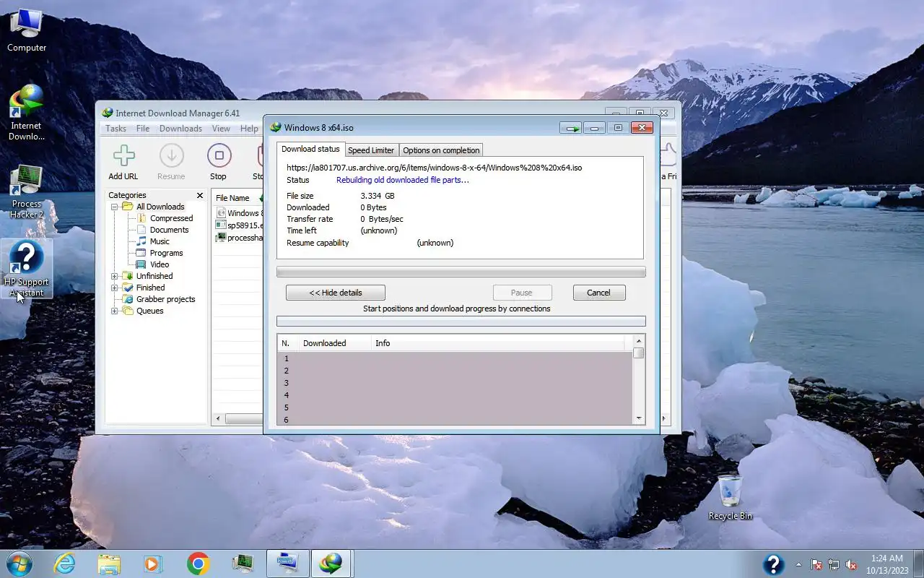Launch Google Chrome from taskbar

pos(198,564)
